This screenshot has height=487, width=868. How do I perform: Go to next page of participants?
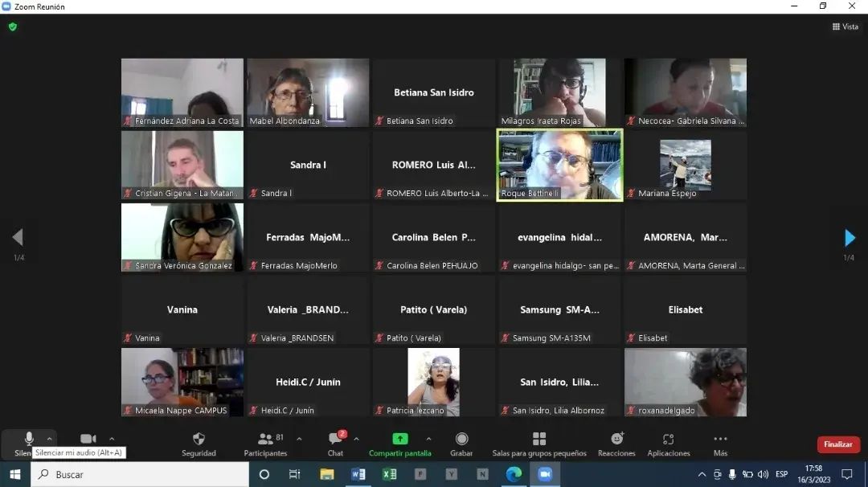[x=850, y=238]
